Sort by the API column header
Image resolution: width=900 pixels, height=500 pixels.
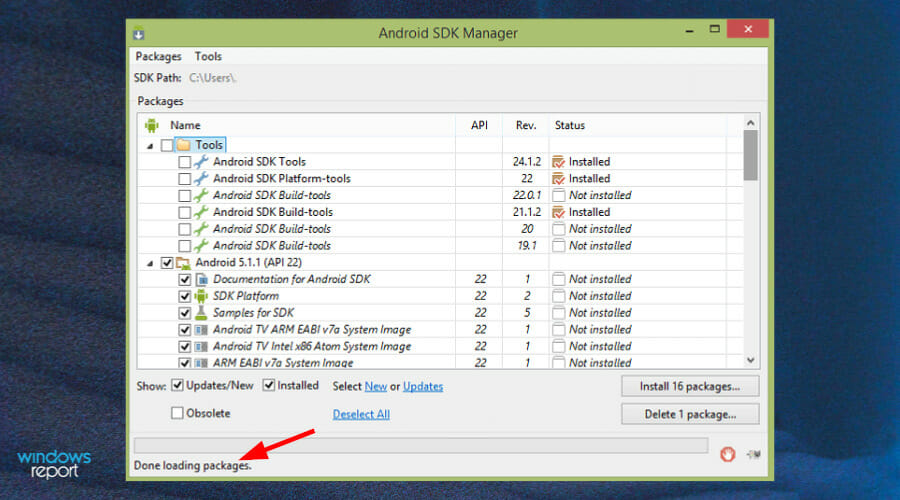(x=479, y=125)
